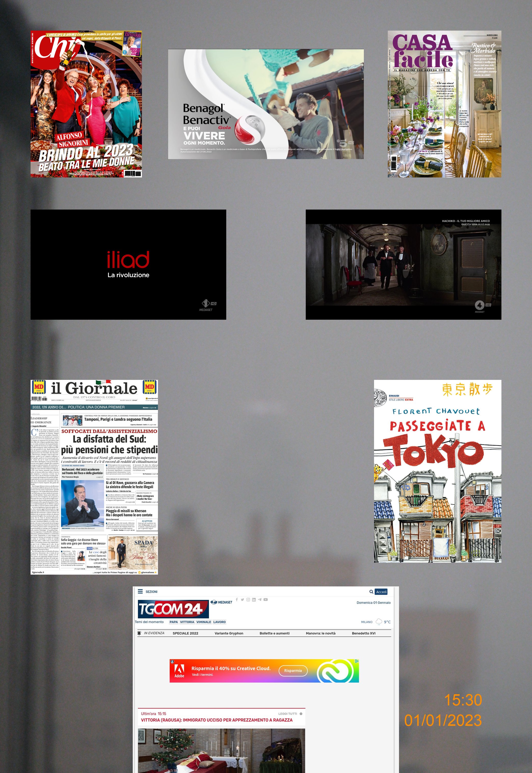
Task: Open the Instagram social icon
Action: [248, 600]
